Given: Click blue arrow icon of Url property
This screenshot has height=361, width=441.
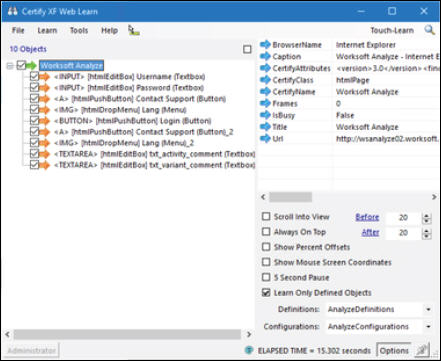Looking at the screenshot, I should click(x=265, y=138).
